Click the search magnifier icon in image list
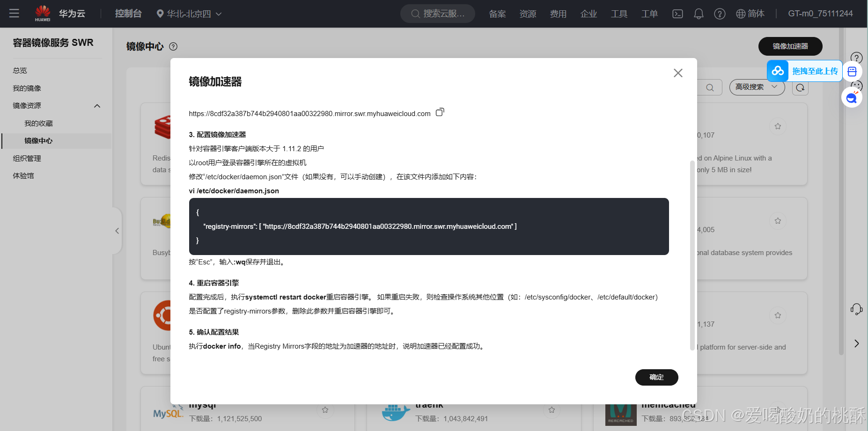Screen dimensions: 868x431 click(x=710, y=88)
